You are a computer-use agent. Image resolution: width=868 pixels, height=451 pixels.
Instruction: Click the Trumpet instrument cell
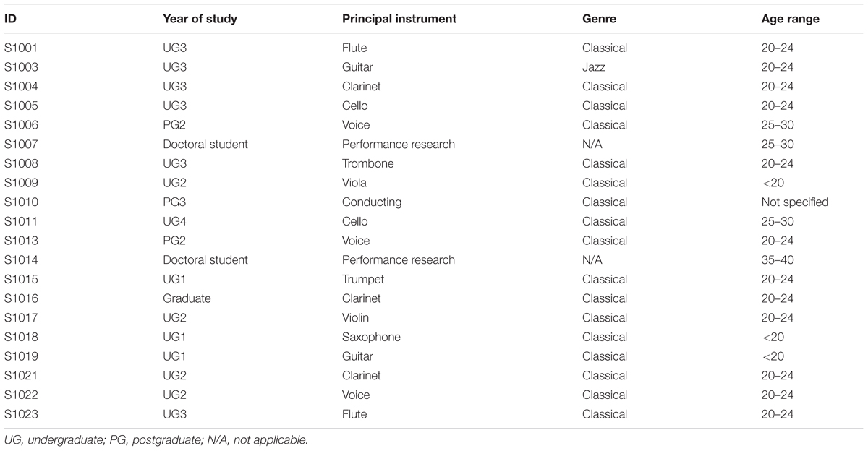(362, 279)
